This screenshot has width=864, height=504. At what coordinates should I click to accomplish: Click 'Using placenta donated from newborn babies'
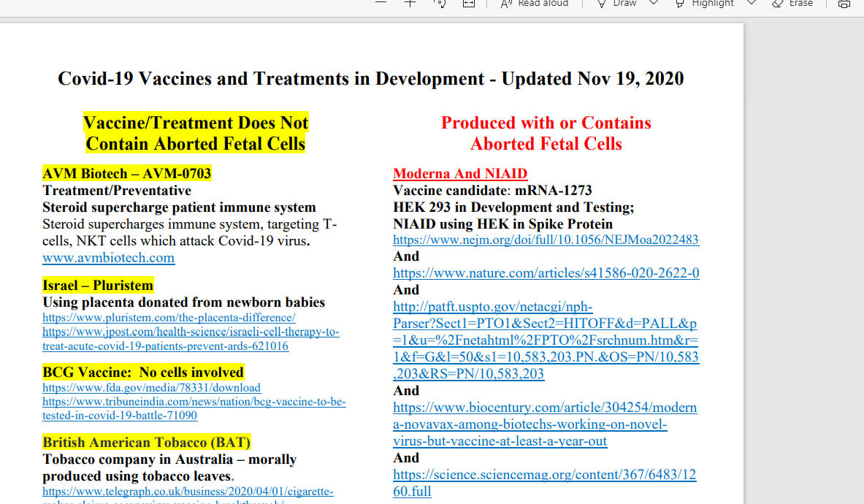pos(183,302)
